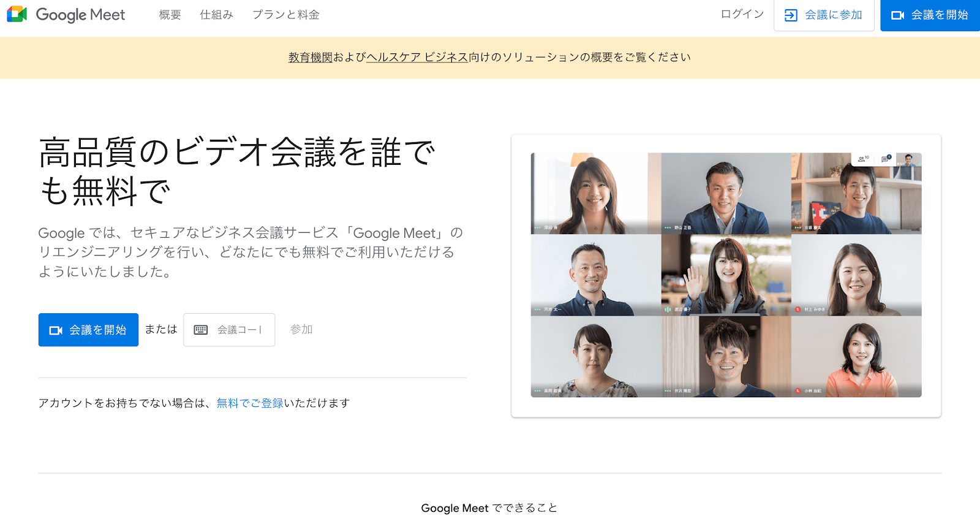Open the 教育機関 link in banner
The image size is (980, 521).
point(311,57)
